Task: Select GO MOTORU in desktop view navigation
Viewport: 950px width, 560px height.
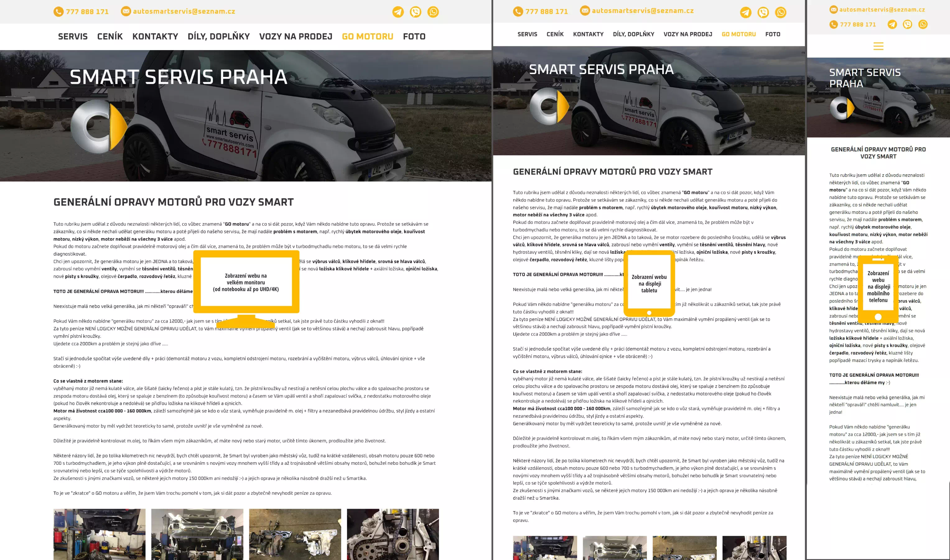Action: (x=367, y=37)
